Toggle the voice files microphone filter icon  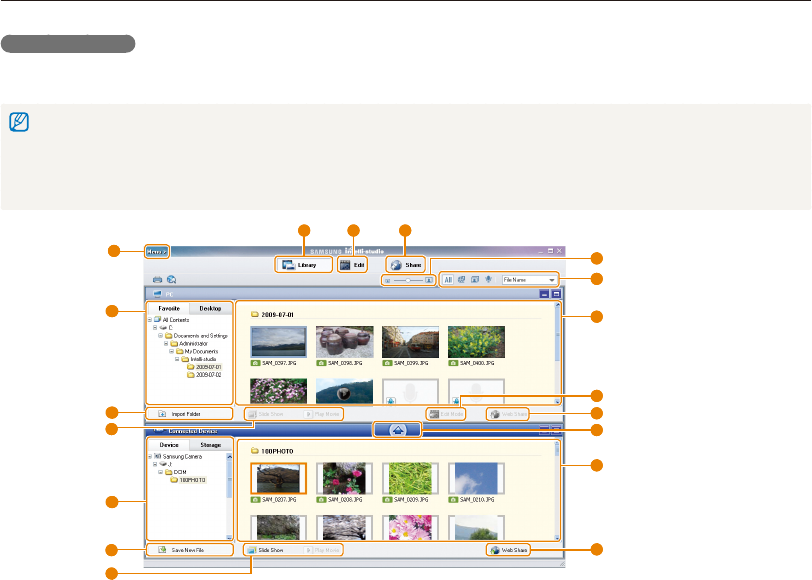pos(488,280)
